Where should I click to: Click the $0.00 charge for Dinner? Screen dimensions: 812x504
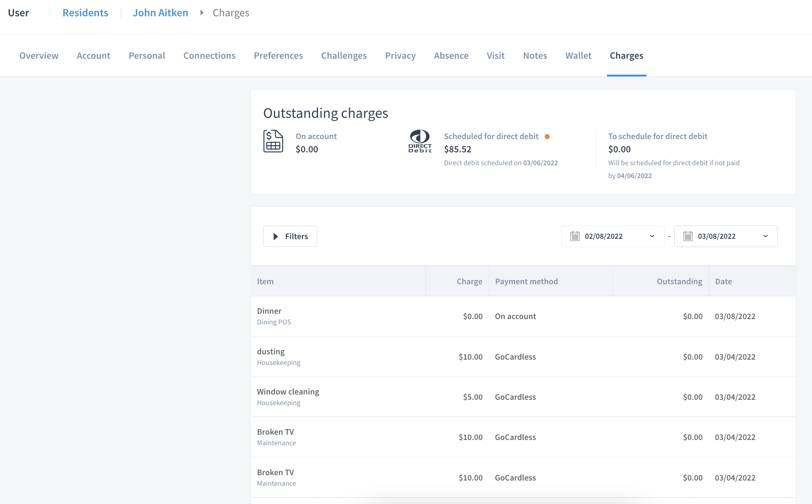(x=473, y=316)
